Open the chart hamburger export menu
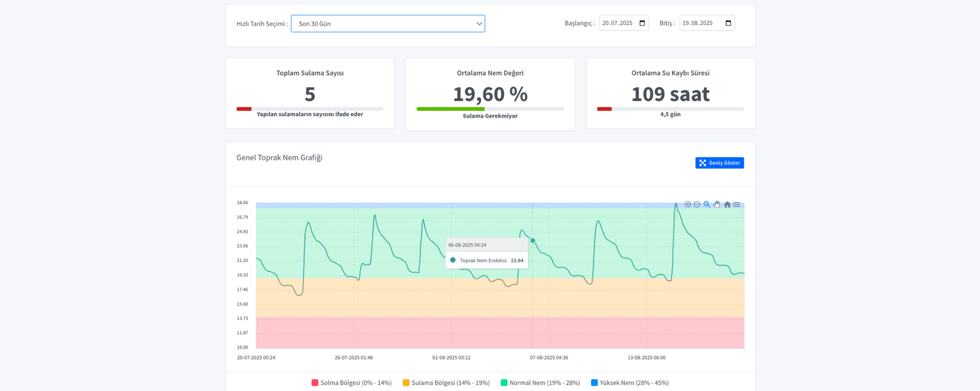Screen dimensions: 980x391 pyautogui.click(x=737, y=204)
